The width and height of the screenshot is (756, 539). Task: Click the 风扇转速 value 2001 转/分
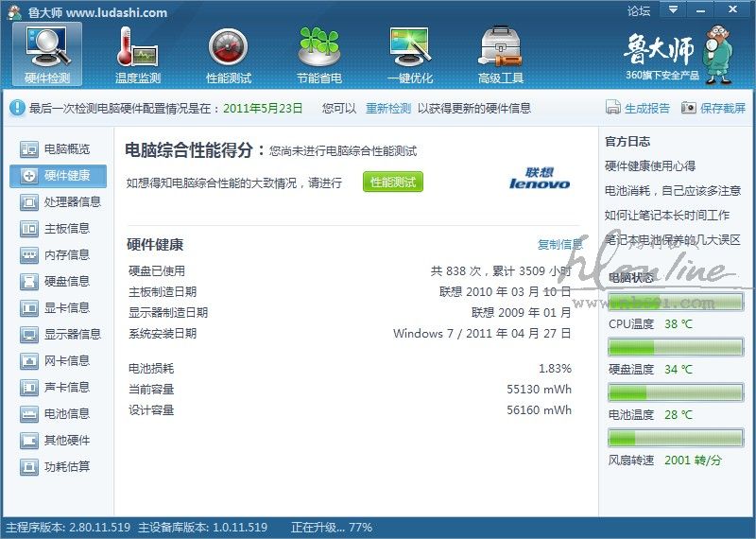[693, 461]
